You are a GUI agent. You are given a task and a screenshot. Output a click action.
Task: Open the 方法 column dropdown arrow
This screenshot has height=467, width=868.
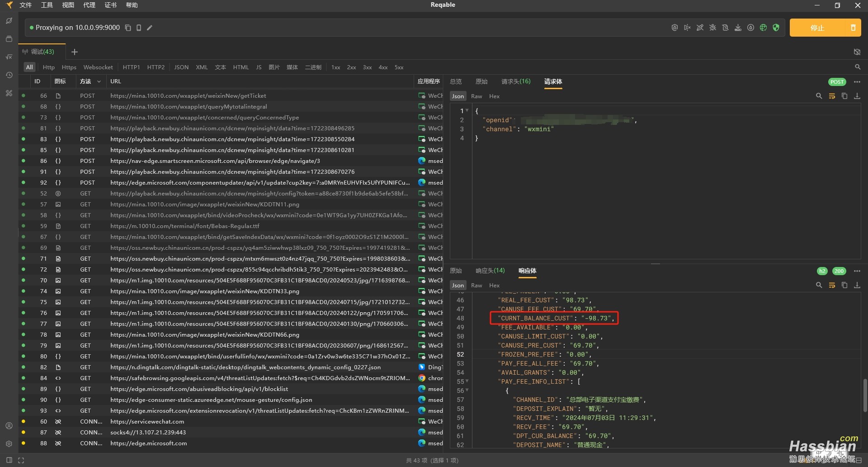click(x=99, y=81)
